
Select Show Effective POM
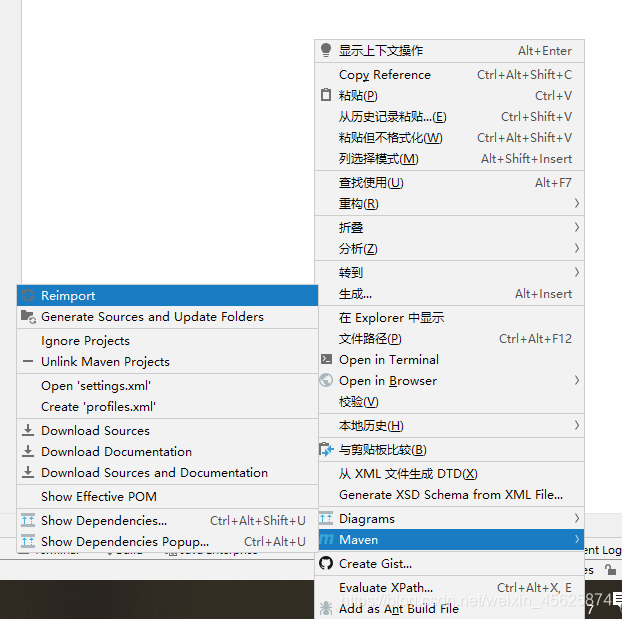point(167,496)
